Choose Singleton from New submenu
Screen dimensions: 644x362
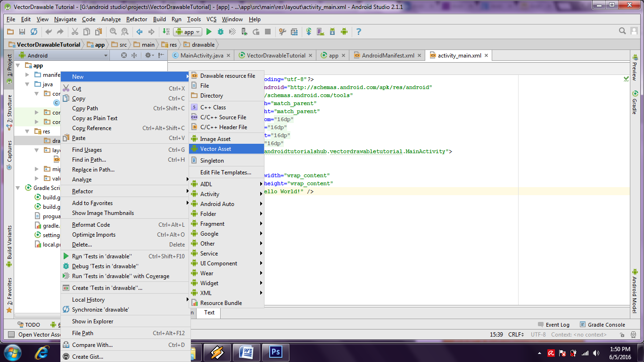pyautogui.click(x=226, y=161)
